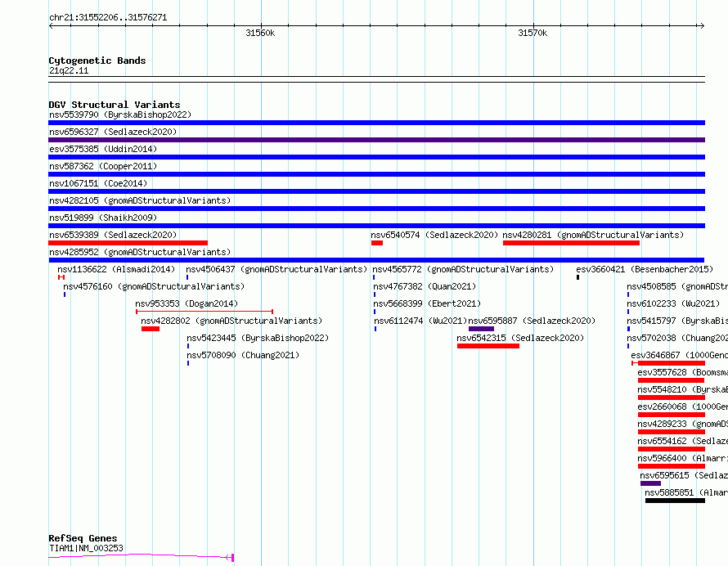Select red nsv6554162 variant bar
Viewport: 728px width, 566px height.
672,449
